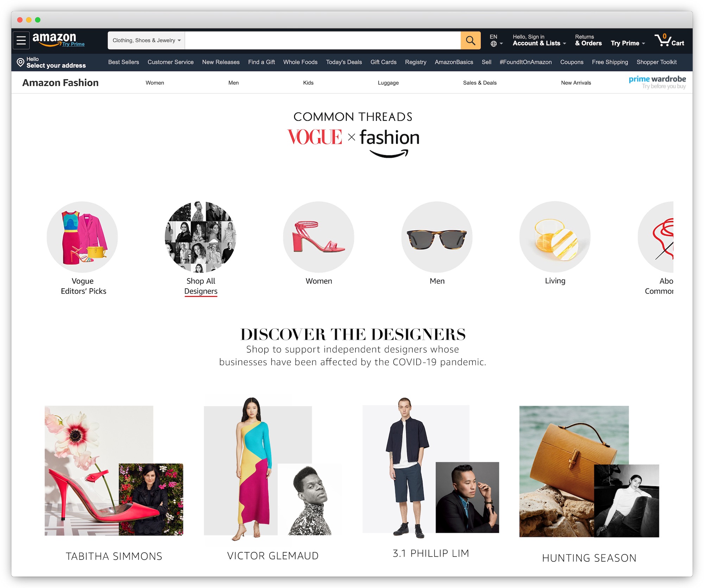The width and height of the screenshot is (704, 588).
Task: Expand the Try Prime dropdown menu
Action: coord(629,41)
